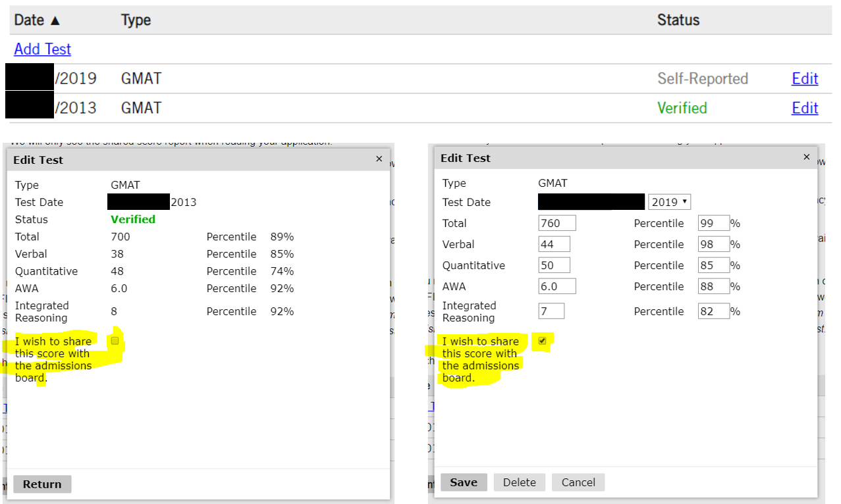Close the 2019 Edit Test dialog
Screen dimensions: 841x504
tap(807, 157)
